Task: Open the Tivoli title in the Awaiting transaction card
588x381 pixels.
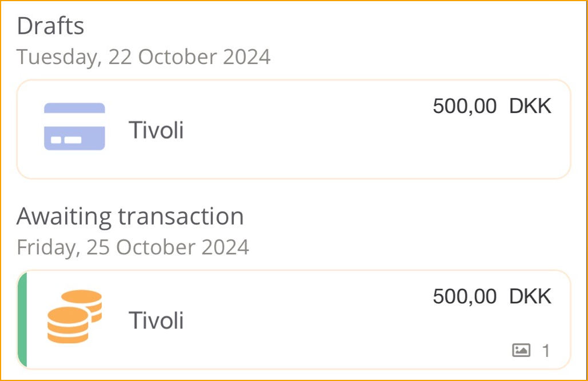Action: [156, 320]
